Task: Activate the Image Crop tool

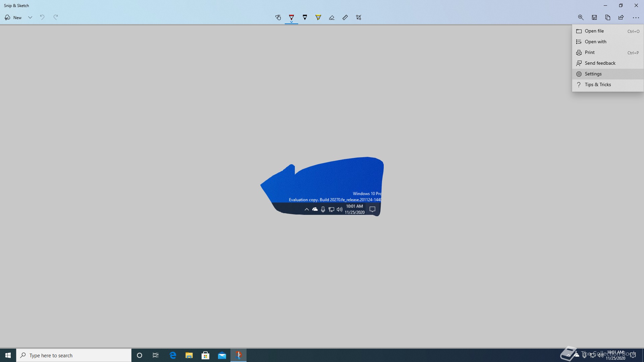Action: (359, 17)
